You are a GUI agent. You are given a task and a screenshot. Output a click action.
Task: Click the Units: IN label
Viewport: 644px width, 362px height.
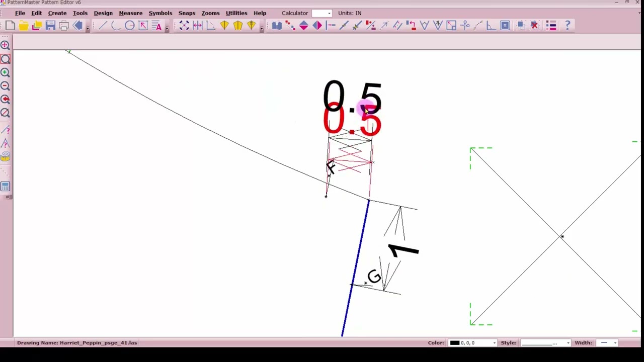[x=350, y=13]
